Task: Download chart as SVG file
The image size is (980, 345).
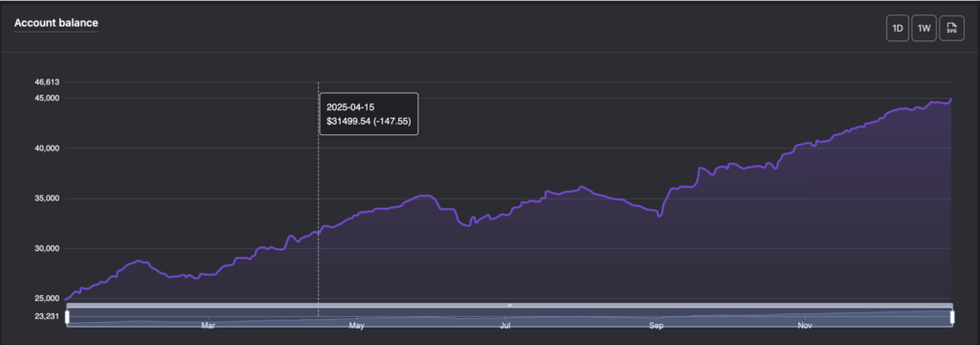Action: pyautogui.click(x=951, y=29)
